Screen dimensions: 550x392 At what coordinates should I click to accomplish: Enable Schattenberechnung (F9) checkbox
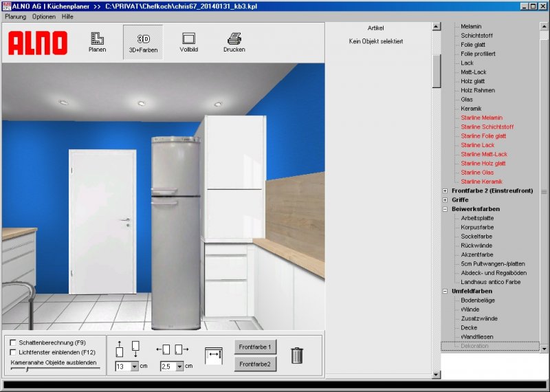(x=13, y=342)
